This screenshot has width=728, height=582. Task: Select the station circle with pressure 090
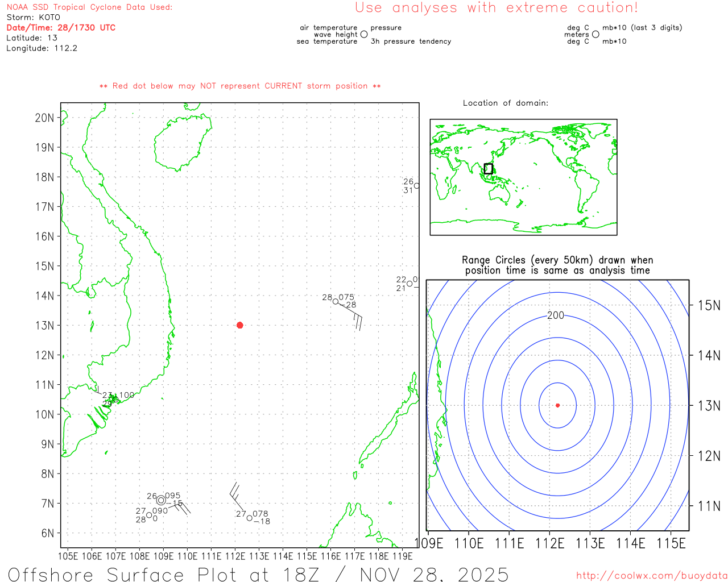(149, 516)
